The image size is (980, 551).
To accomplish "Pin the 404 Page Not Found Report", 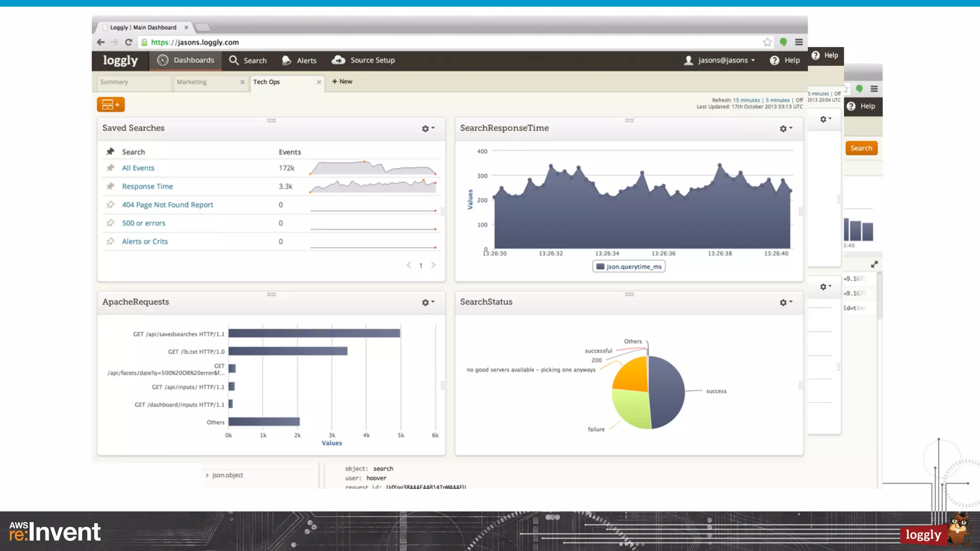I will (x=111, y=205).
